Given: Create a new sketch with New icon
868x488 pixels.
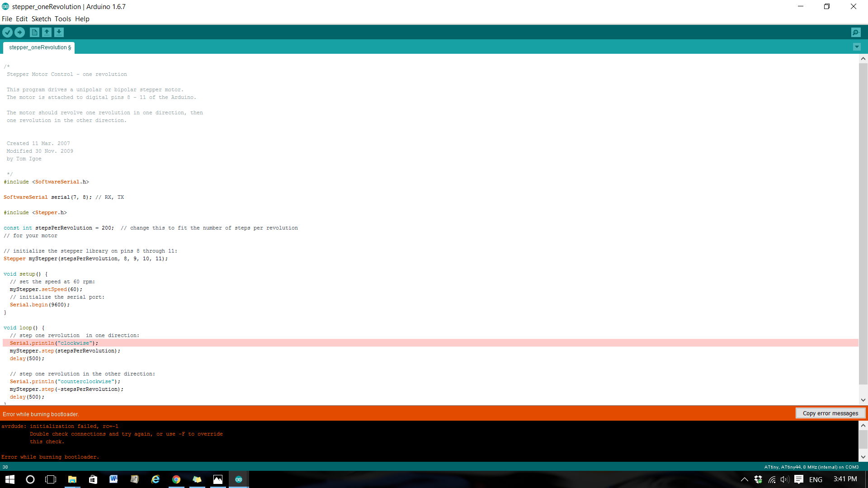Looking at the screenshot, I should (x=34, y=32).
